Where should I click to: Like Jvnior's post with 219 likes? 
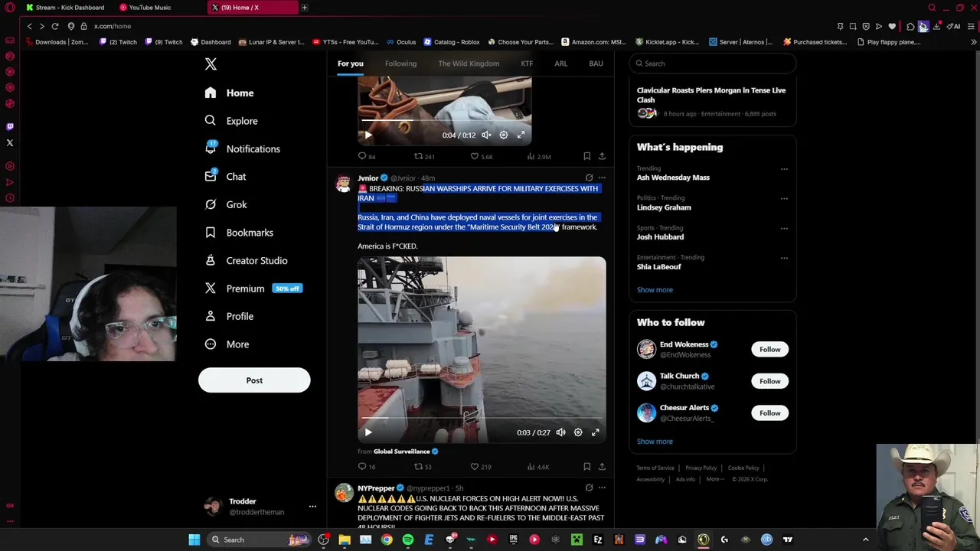(481, 466)
